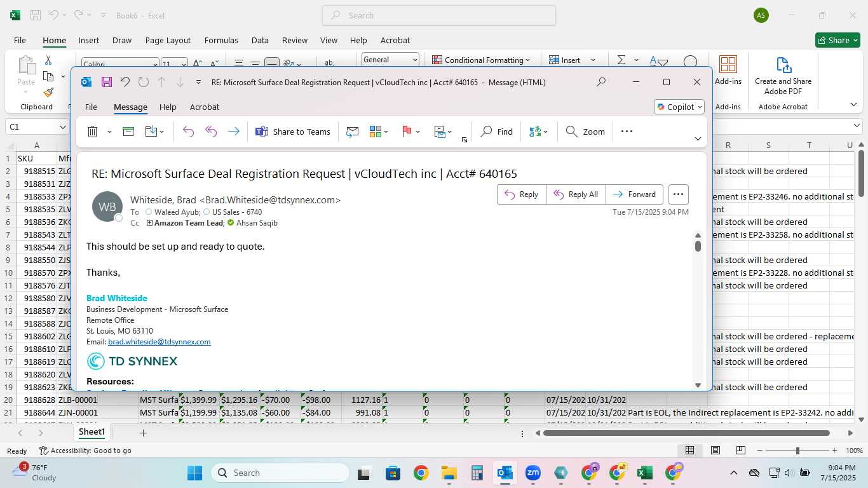Click the Excel top search box

[439, 15]
